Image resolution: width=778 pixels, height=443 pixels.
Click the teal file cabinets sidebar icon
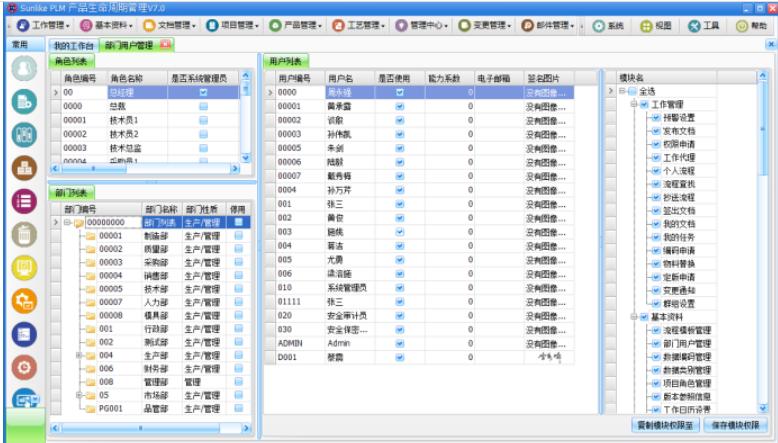[24, 135]
